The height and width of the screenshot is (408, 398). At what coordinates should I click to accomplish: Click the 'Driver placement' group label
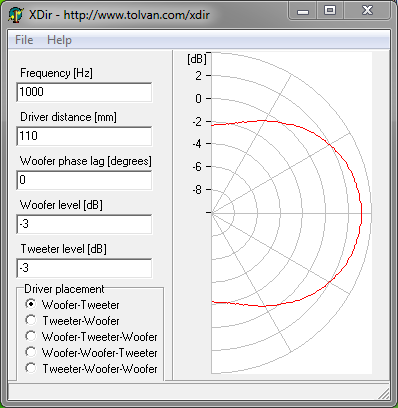point(64,289)
